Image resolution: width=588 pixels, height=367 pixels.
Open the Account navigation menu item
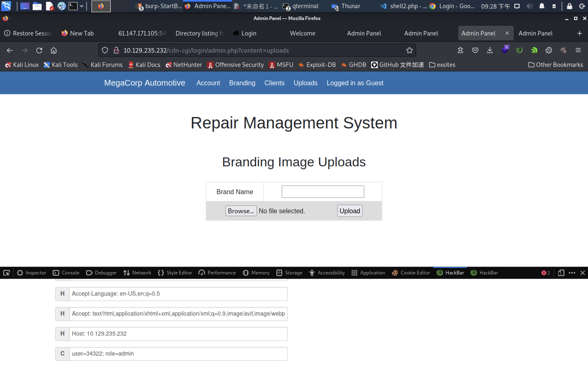click(208, 83)
